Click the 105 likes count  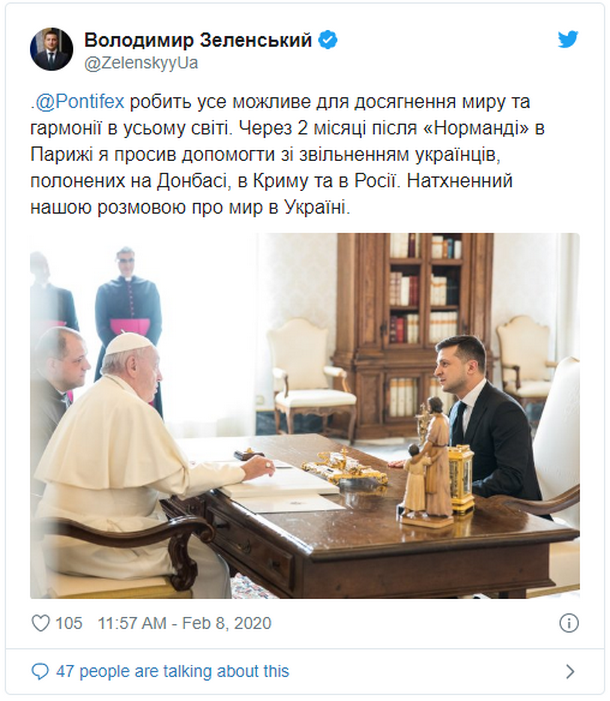pyautogui.click(x=68, y=623)
